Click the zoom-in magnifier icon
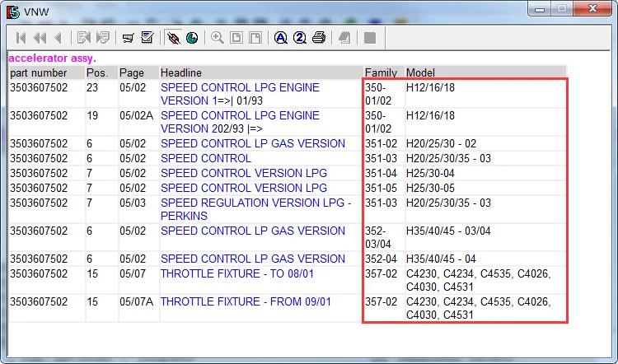Image resolution: width=618 pixels, height=364 pixels. (218, 38)
